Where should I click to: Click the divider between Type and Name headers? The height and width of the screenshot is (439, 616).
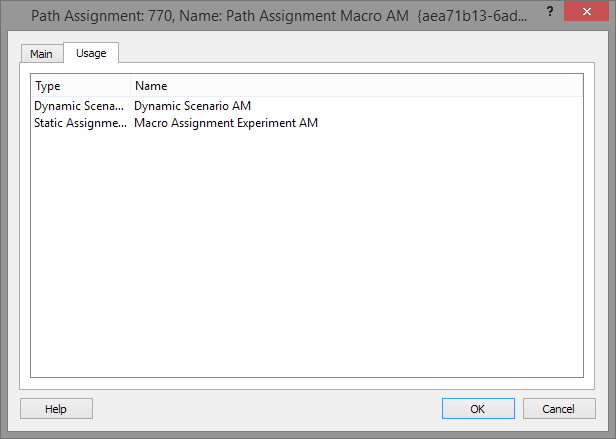pyautogui.click(x=130, y=86)
